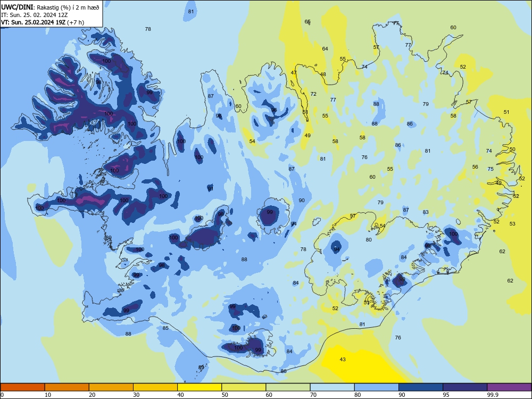Click the humidity value 48
The height and width of the screenshot is (399, 532).
(x=323, y=74)
